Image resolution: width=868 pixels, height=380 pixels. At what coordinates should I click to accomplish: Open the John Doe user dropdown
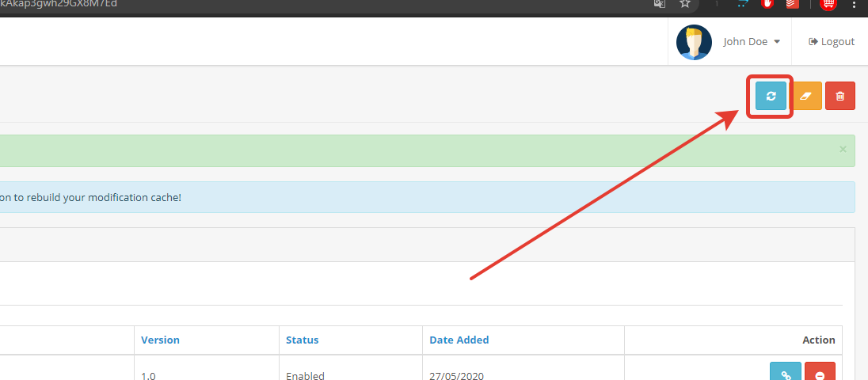(x=752, y=42)
